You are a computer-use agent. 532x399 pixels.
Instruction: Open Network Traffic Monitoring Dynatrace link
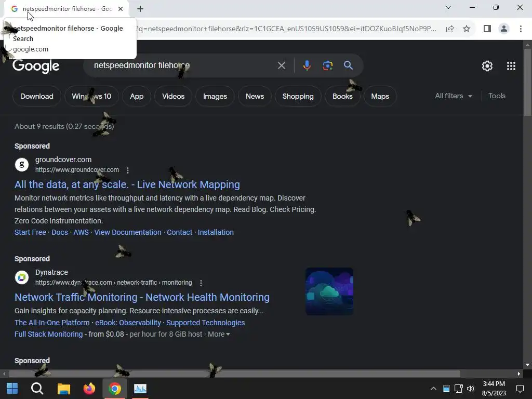pyautogui.click(x=142, y=297)
